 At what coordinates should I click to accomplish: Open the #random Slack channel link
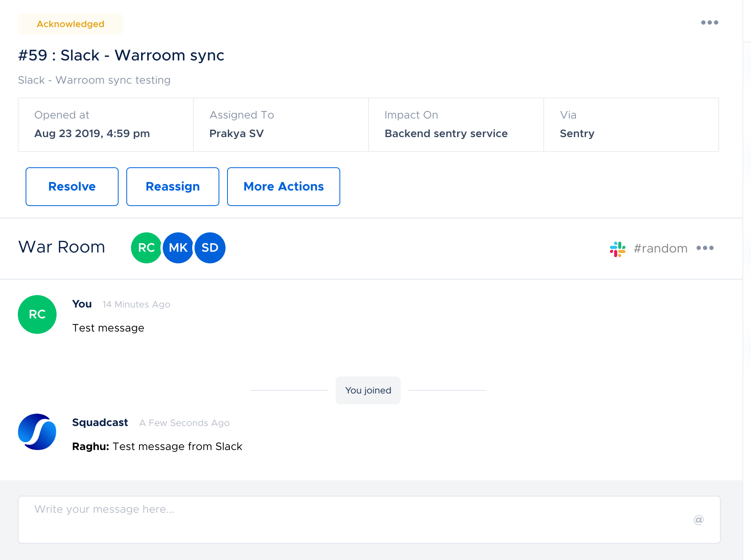pyautogui.click(x=660, y=248)
